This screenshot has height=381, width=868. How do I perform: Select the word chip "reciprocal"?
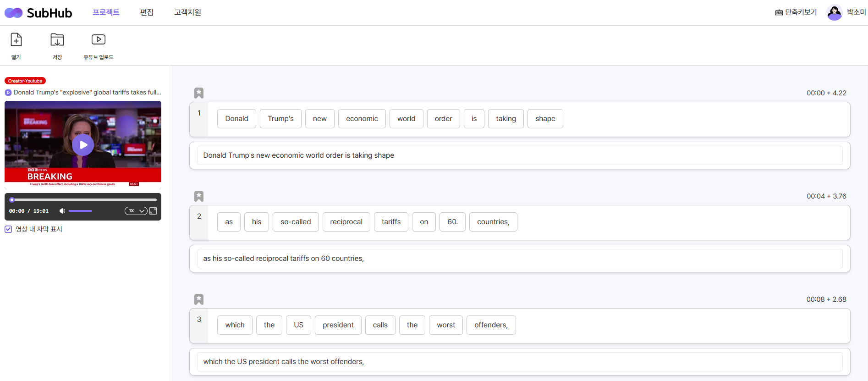pyautogui.click(x=346, y=222)
